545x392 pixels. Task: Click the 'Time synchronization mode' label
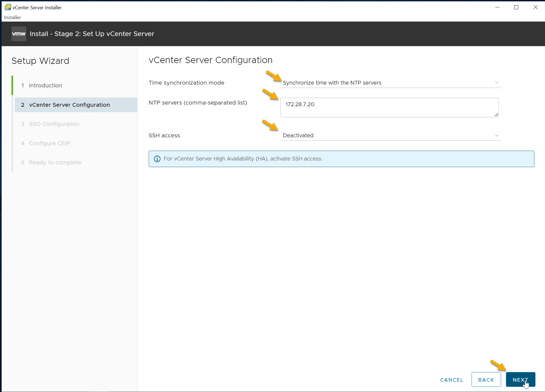tap(186, 83)
